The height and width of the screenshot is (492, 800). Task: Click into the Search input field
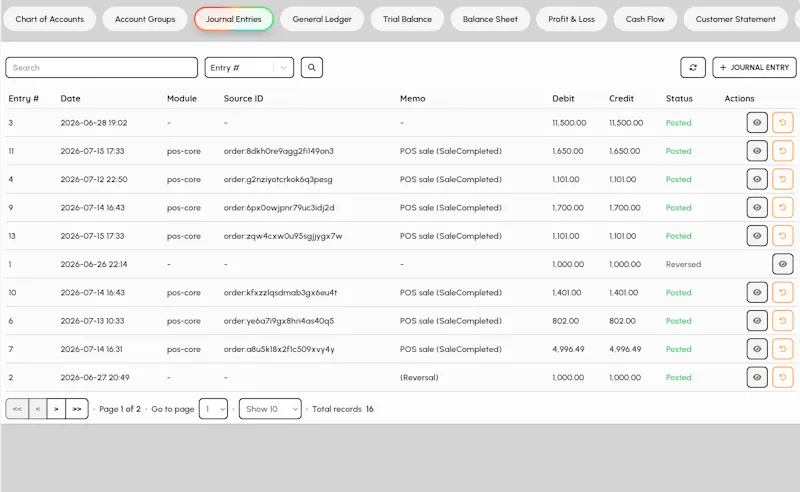click(x=102, y=67)
